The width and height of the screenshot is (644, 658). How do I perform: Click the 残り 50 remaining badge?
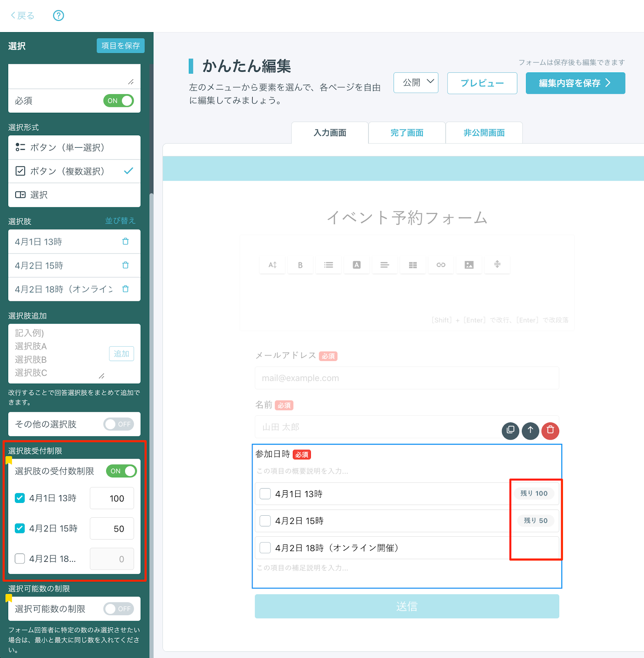coord(535,521)
